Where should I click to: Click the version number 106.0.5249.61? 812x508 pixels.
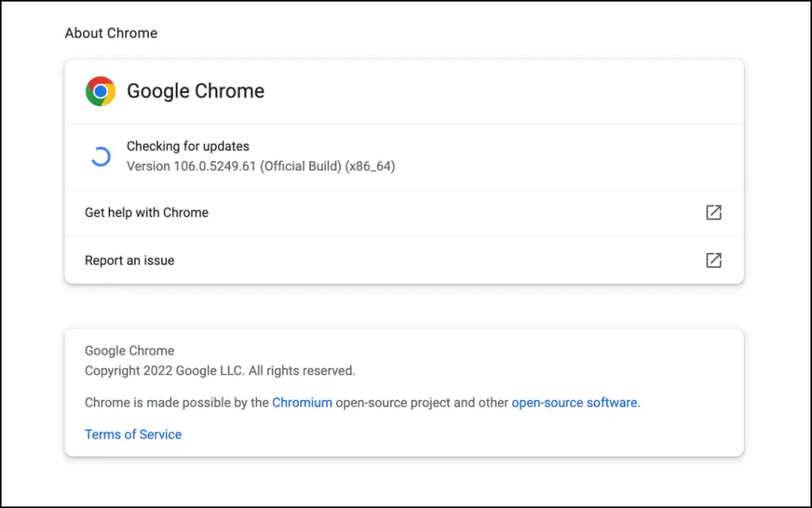coord(215,166)
